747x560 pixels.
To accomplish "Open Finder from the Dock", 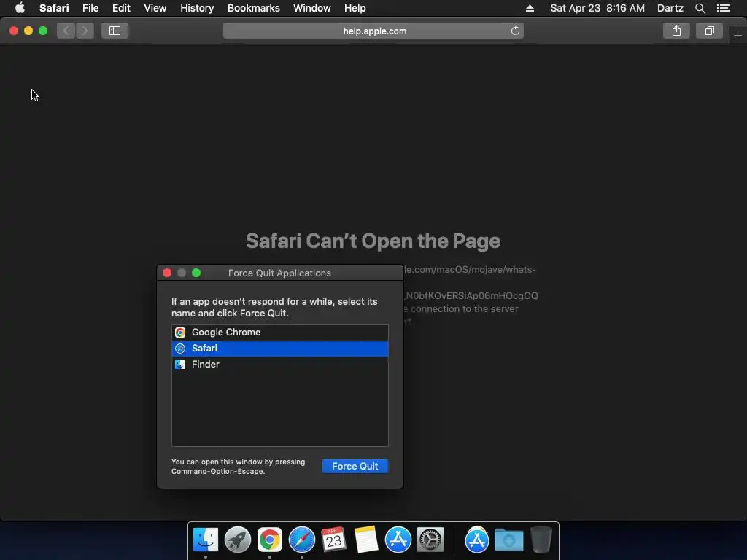I will pyautogui.click(x=206, y=540).
